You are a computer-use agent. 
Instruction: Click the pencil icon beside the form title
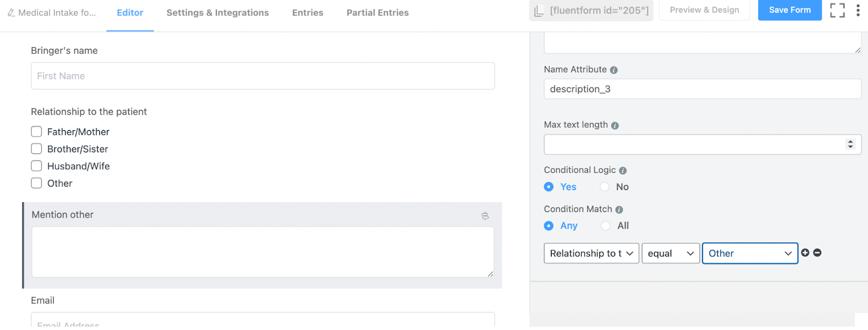(11, 12)
